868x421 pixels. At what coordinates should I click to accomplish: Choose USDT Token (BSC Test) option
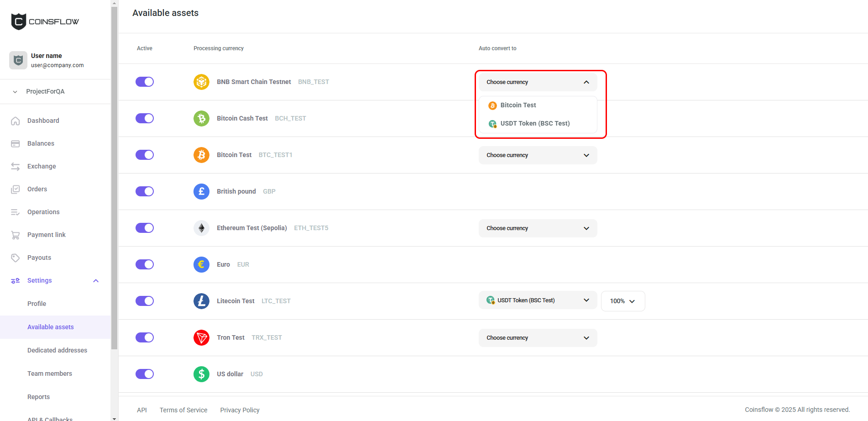535,123
